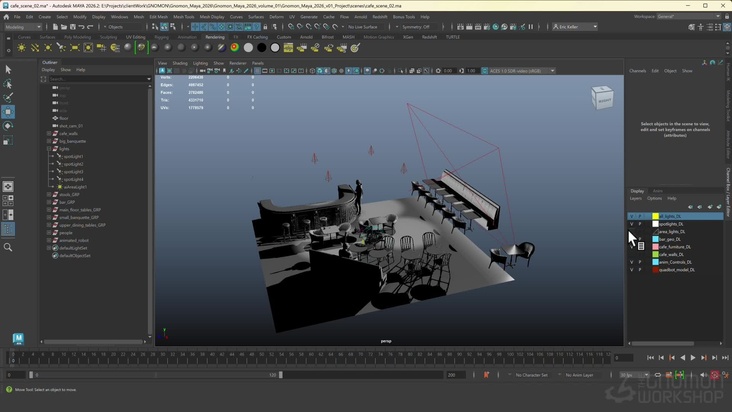This screenshot has width=732, height=412.
Task: Click the undo arrow in status line
Action: pos(81,27)
